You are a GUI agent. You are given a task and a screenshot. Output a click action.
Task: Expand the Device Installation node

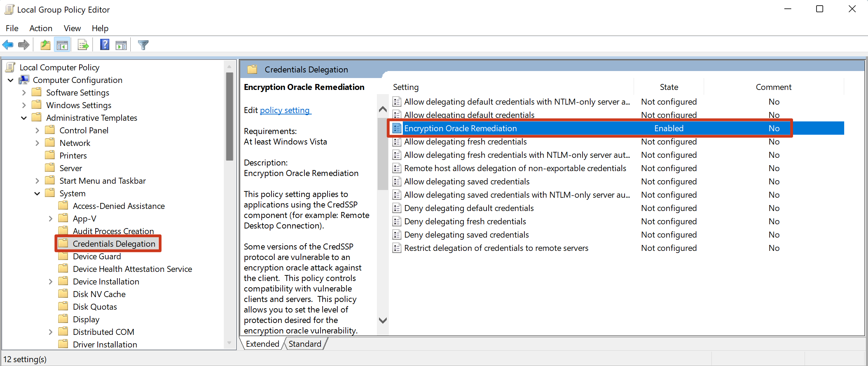tap(50, 282)
